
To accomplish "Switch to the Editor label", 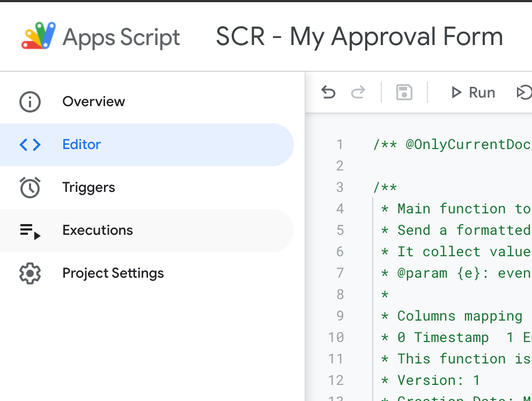I will (82, 145).
